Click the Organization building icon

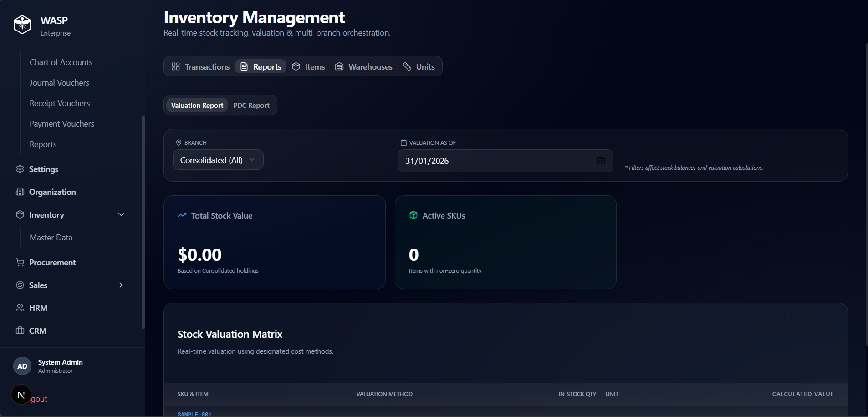click(20, 192)
